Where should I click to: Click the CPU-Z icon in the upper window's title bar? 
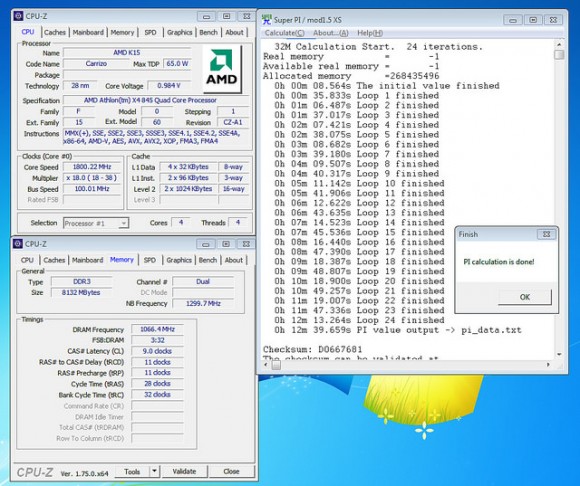(x=18, y=16)
